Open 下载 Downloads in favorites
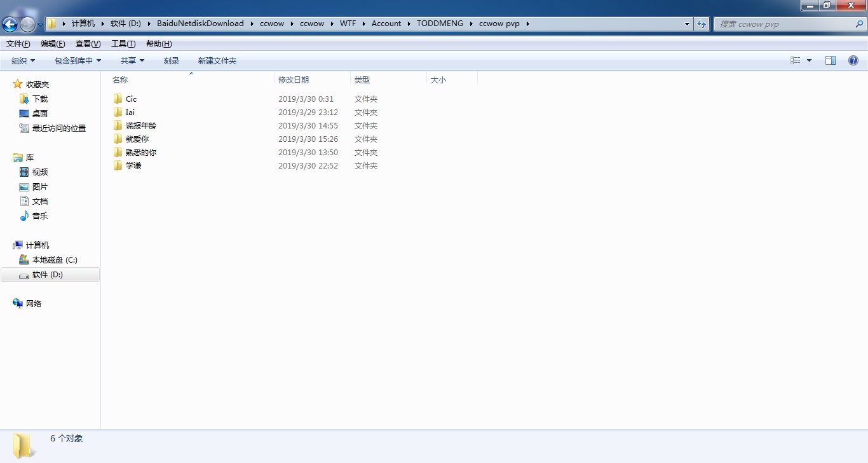This screenshot has width=868, height=463. pos(40,99)
